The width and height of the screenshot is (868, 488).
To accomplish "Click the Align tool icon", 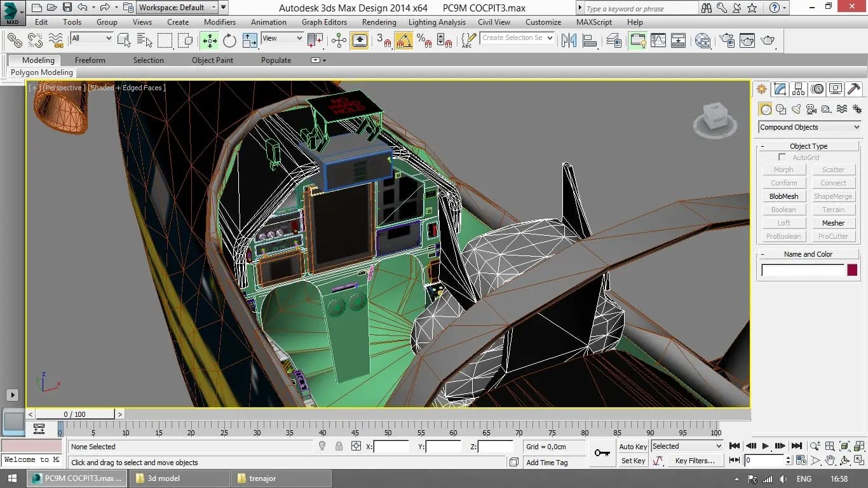I will pyautogui.click(x=589, y=41).
